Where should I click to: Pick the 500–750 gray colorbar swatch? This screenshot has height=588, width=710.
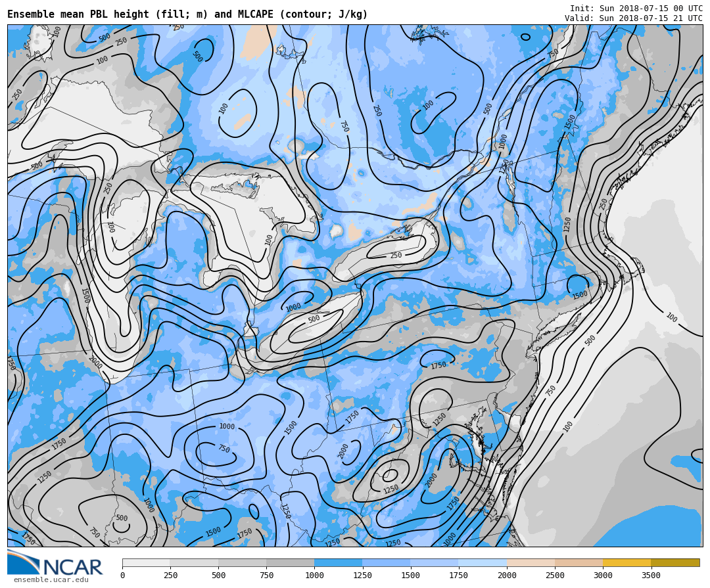242,562
